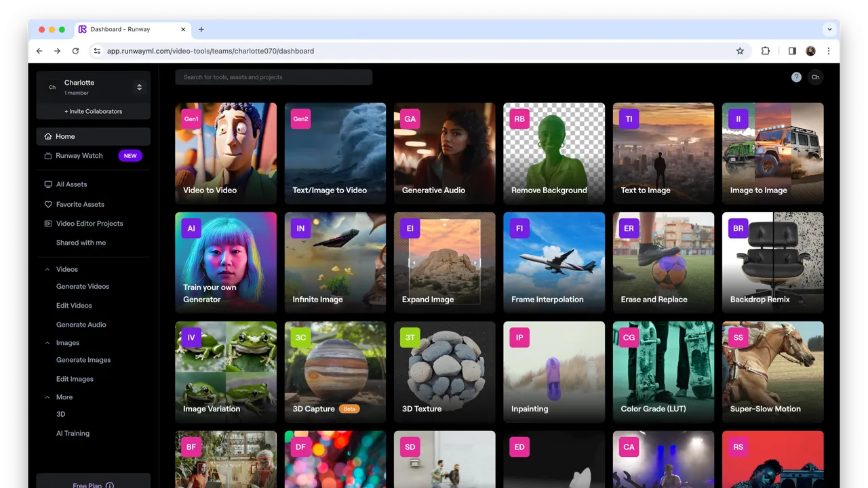This screenshot has width=868, height=488.
Task: Click the Home icon in sidebar
Action: (48, 136)
